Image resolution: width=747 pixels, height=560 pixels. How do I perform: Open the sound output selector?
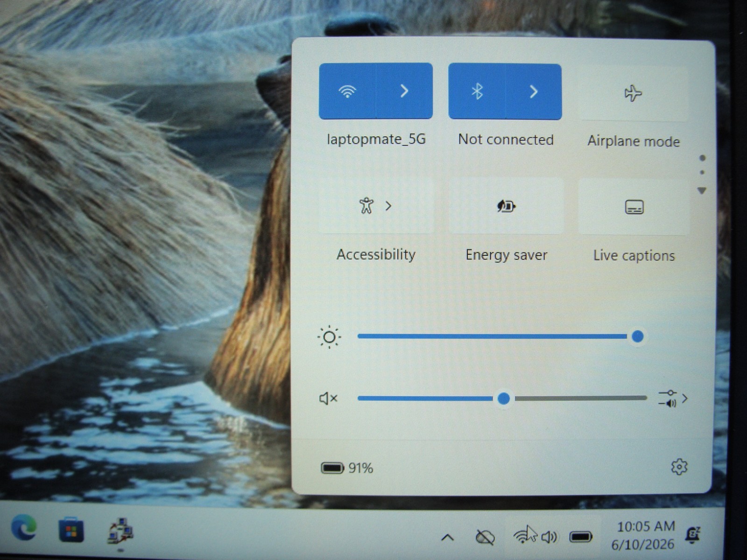(673, 399)
